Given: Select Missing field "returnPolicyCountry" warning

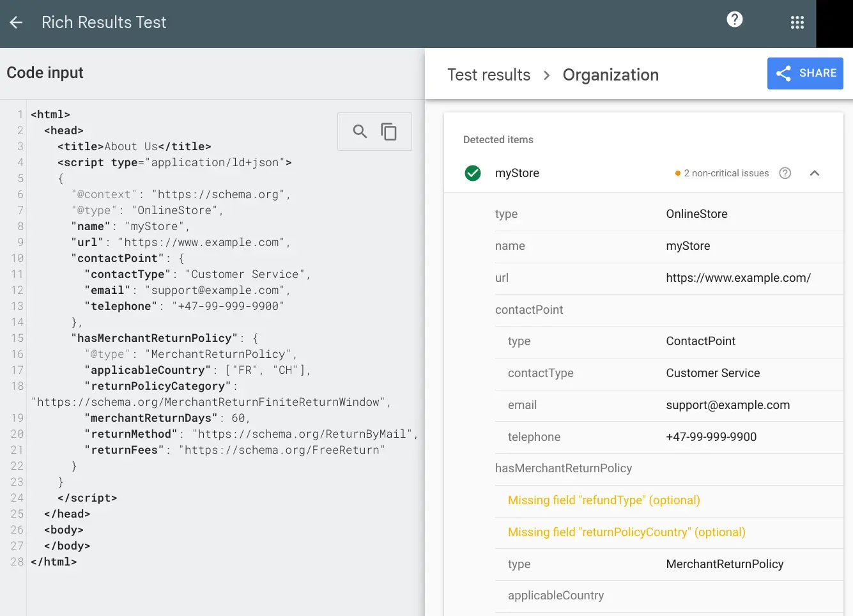Looking at the screenshot, I should [x=626, y=532].
